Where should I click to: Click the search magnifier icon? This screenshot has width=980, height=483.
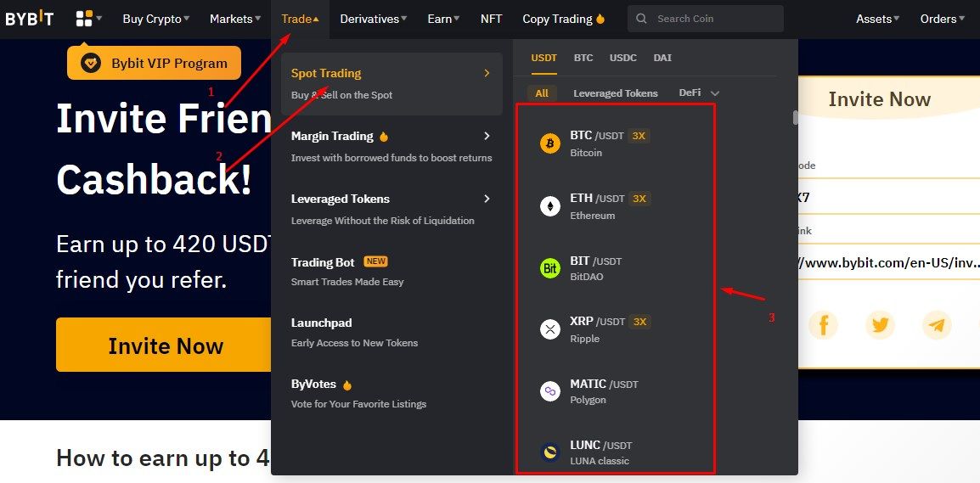pos(641,19)
